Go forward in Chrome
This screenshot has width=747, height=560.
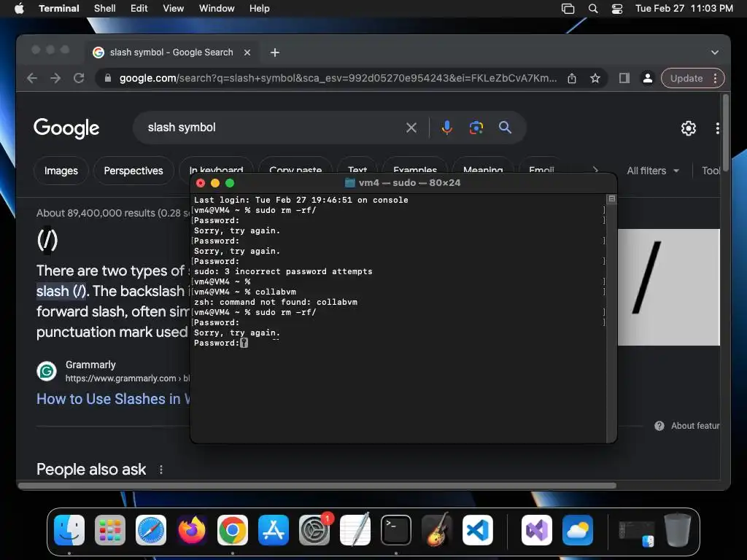pos(55,78)
